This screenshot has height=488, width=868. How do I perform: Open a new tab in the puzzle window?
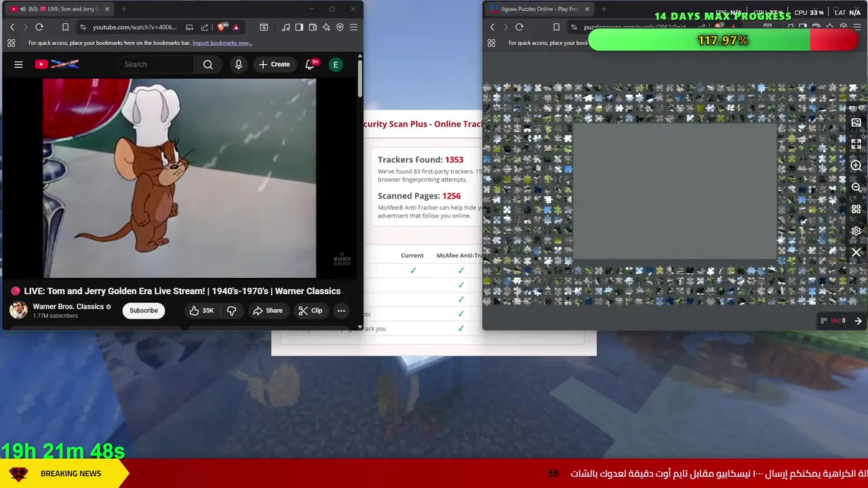[604, 9]
